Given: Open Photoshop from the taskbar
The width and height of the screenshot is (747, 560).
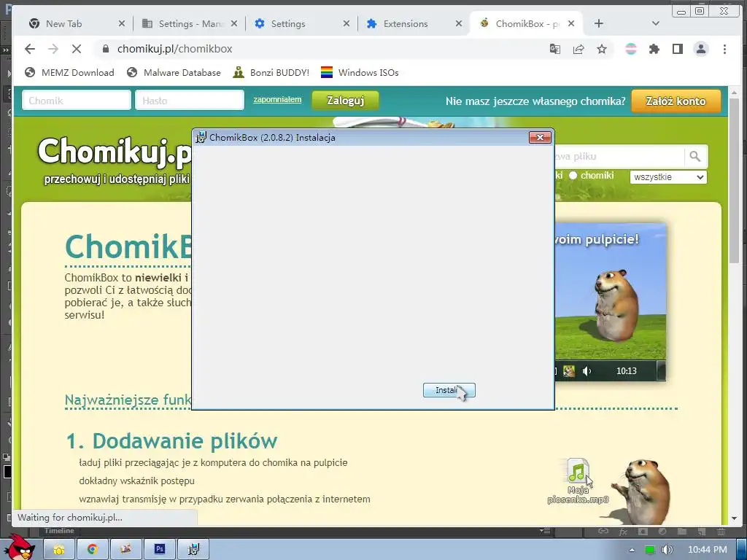Looking at the screenshot, I should (x=160, y=550).
